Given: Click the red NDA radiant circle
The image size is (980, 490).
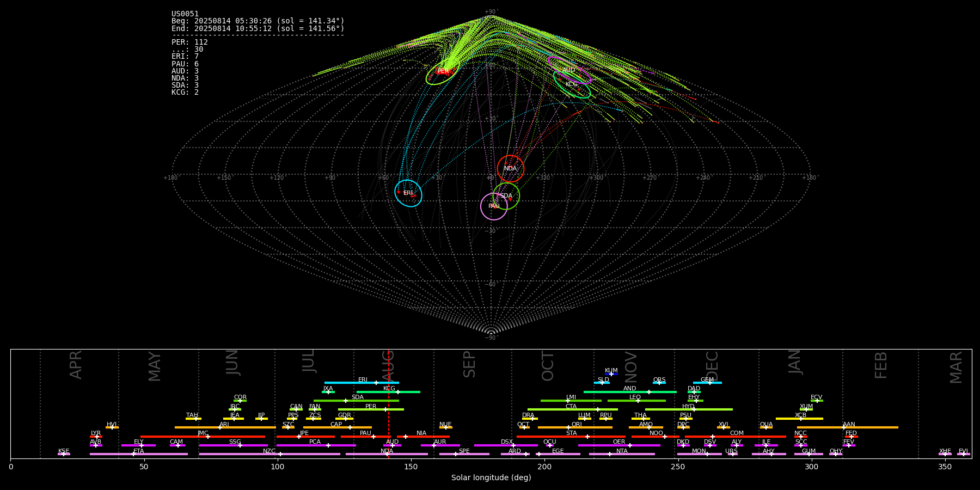Looking at the screenshot, I should click(x=511, y=168).
